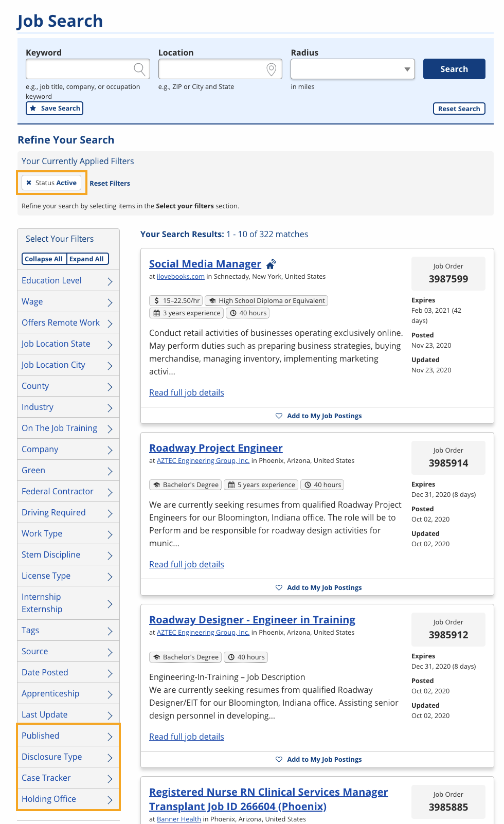Click the Search button
Image resolution: width=504 pixels, height=824 pixels.
pos(454,69)
